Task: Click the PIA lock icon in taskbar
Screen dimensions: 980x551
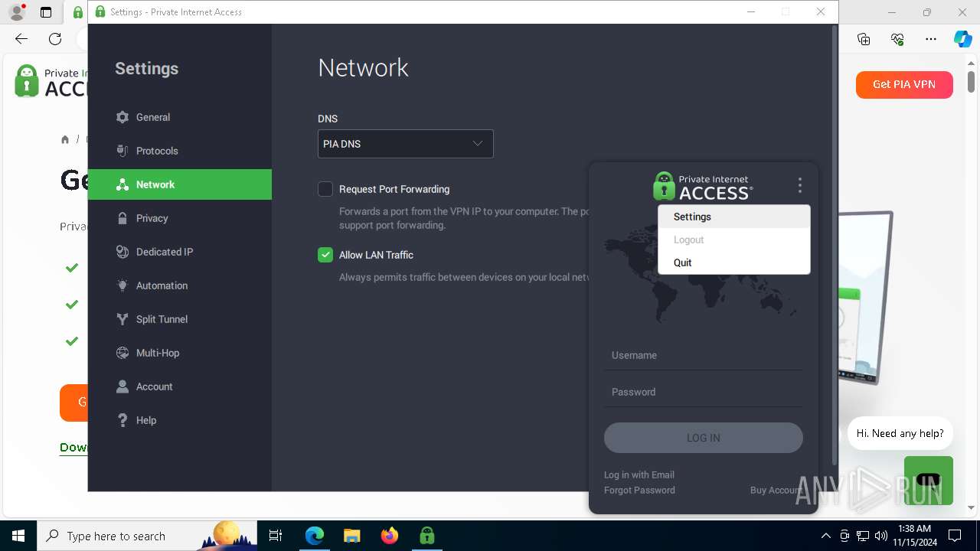Action: tap(427, 536)
